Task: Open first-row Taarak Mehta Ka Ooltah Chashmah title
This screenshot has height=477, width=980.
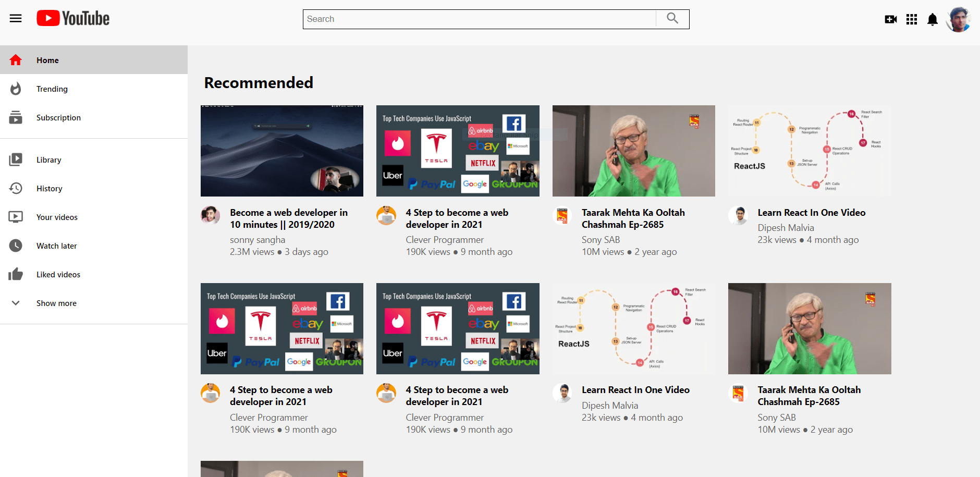Action: tap(633, 218)
